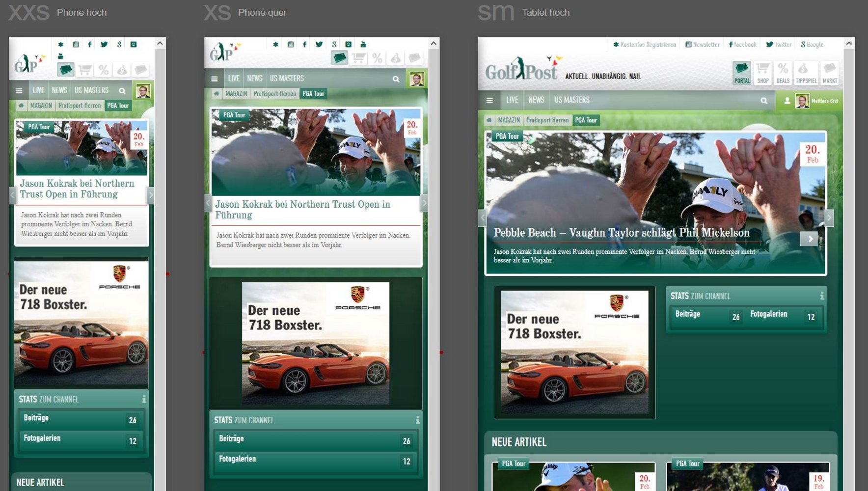Screen dimensions: 868x491
Task: Click Porsche 718 Boxster ad in tablet view
Action: point(574,352)
